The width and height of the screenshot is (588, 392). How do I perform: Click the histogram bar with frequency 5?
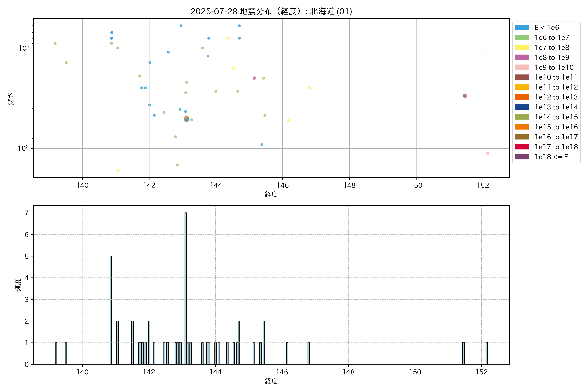pyautogui.click(x=111, y=310)
